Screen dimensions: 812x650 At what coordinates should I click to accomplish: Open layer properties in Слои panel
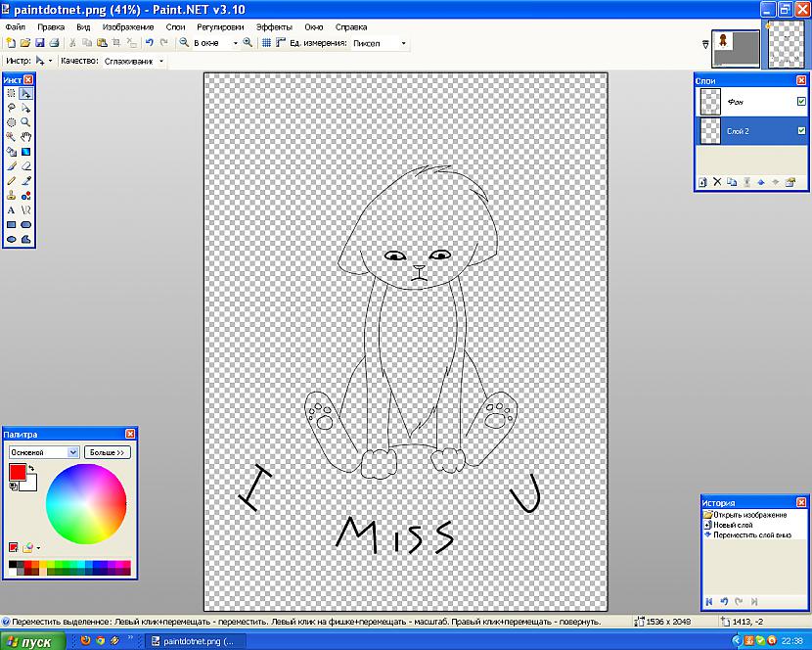point(790,182)
